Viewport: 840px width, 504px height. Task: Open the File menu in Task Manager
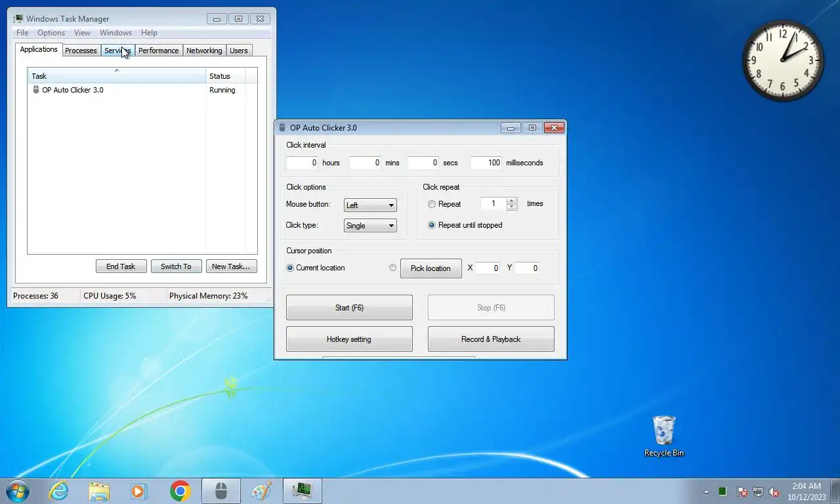22,33
